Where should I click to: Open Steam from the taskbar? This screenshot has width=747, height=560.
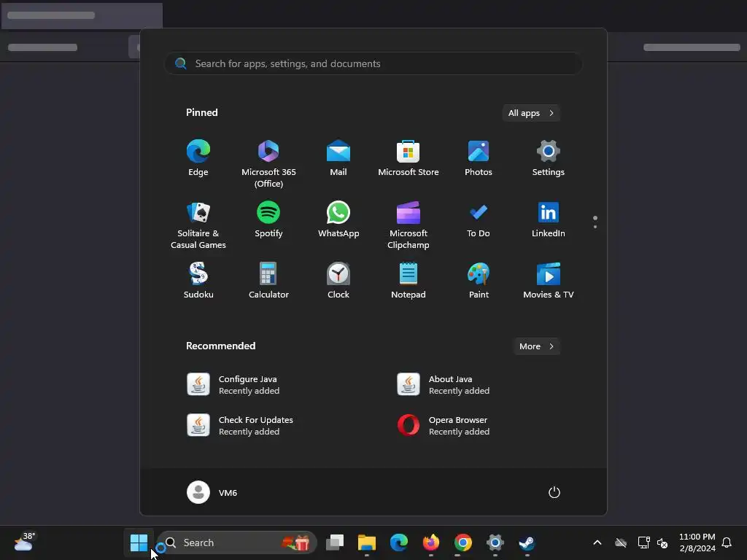click(x=527, y=542)
